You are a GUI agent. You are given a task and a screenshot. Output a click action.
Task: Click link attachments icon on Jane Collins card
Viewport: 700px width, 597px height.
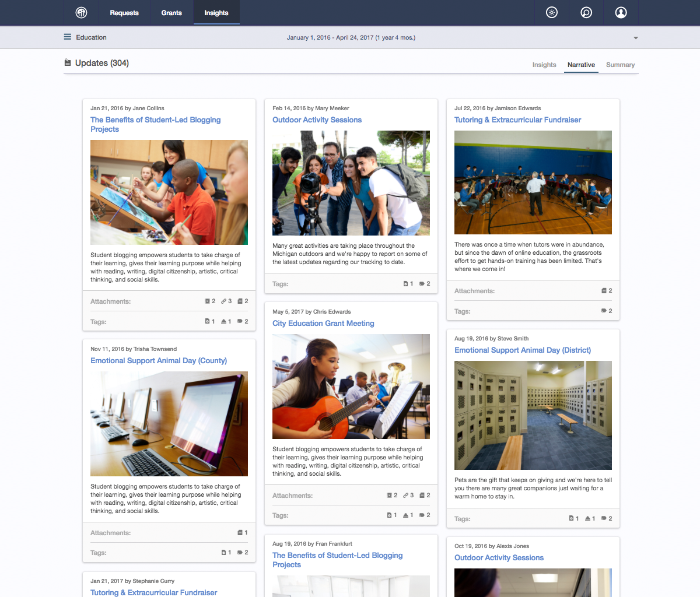tap(223, 301)
